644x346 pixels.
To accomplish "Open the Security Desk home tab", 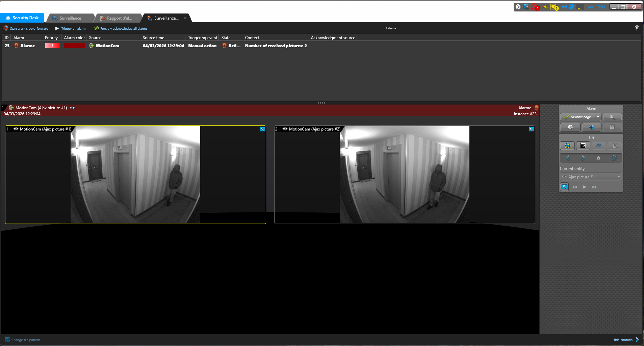I will (22, 18).
